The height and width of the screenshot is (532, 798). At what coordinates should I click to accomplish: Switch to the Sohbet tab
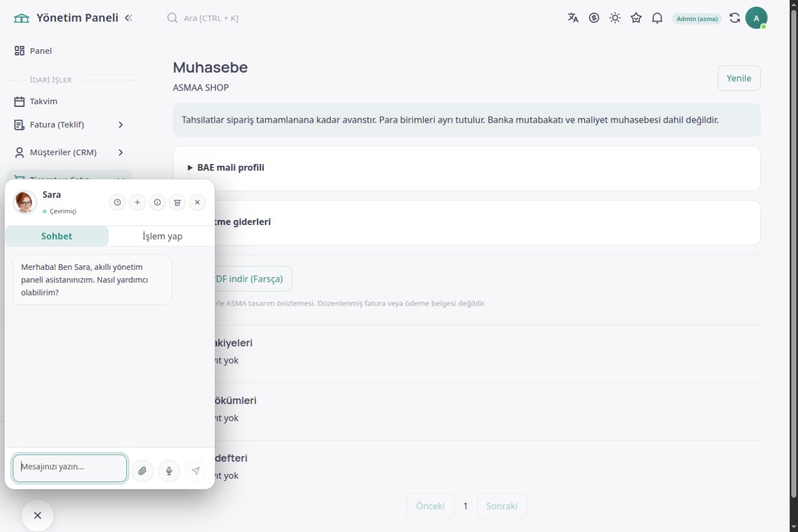coord(57,236)
